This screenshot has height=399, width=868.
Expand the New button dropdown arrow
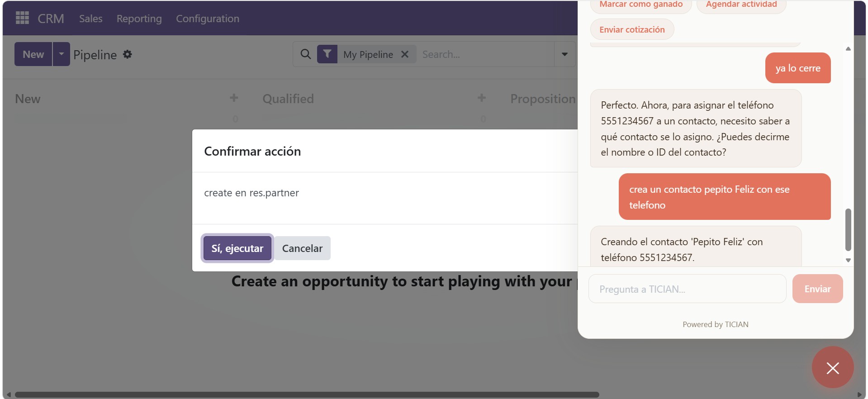point(62,54)
